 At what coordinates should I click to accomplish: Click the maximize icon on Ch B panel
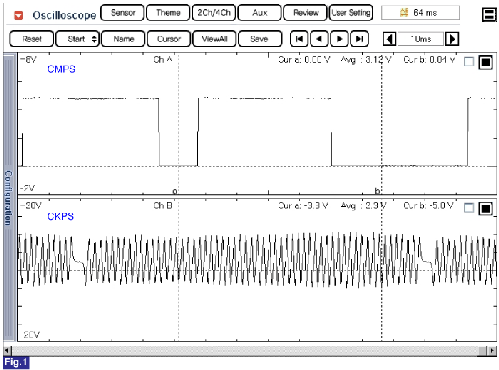486,208
